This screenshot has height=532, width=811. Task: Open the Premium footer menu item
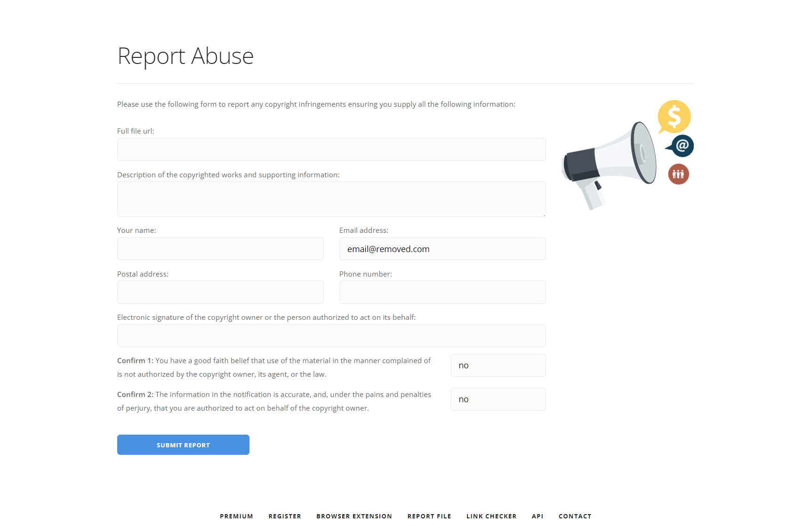click(x=236, y=516)
